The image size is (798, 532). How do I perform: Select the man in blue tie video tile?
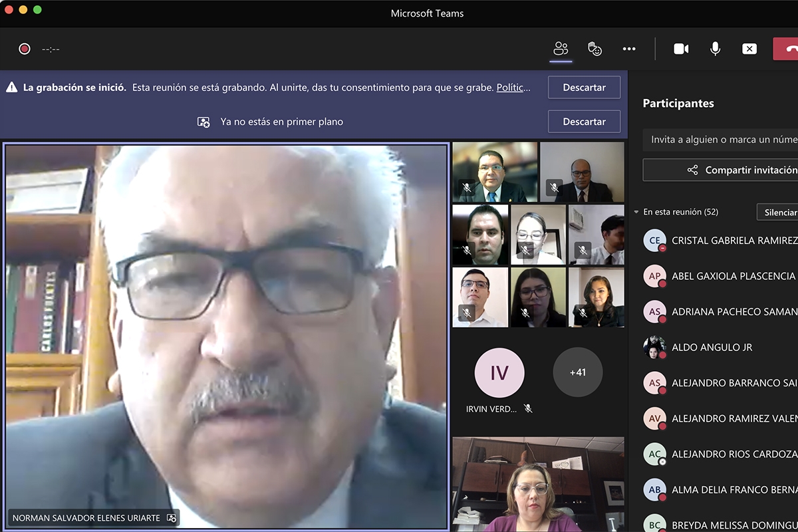(495, 172)
